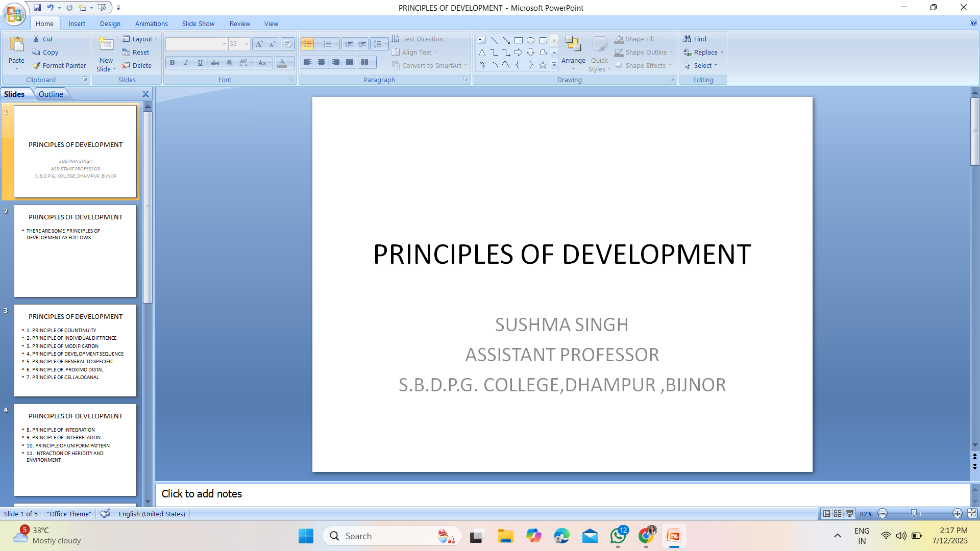This screenshot has width=980, height=551.
Task: Expand the Text Direction menu
Action: (421, 39)
